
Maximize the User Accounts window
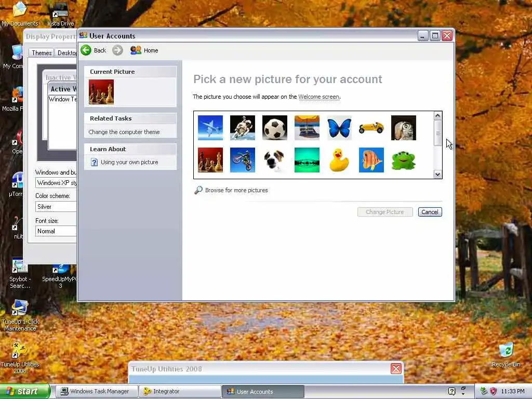435,36
